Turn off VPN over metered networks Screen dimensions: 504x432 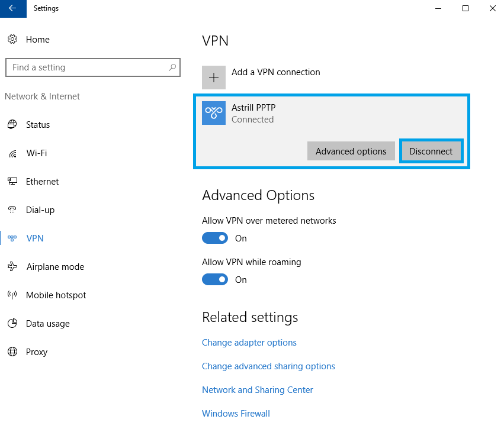click(x=215, y=238)
